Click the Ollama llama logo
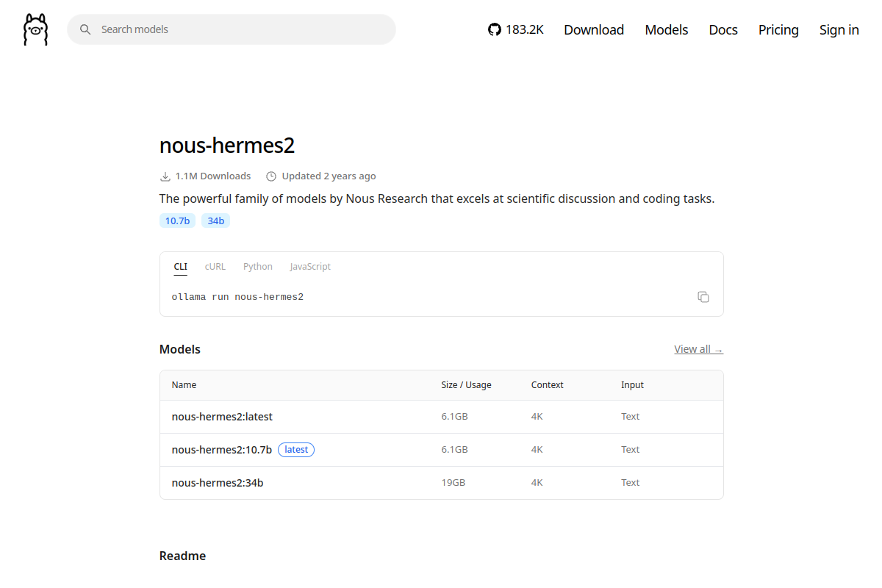 (x=35, y=29)
